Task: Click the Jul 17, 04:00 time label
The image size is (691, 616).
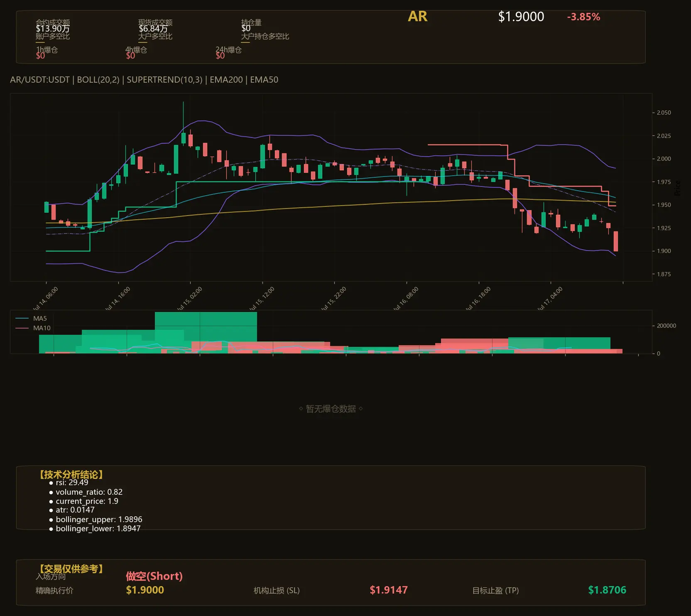Action: 550,298
